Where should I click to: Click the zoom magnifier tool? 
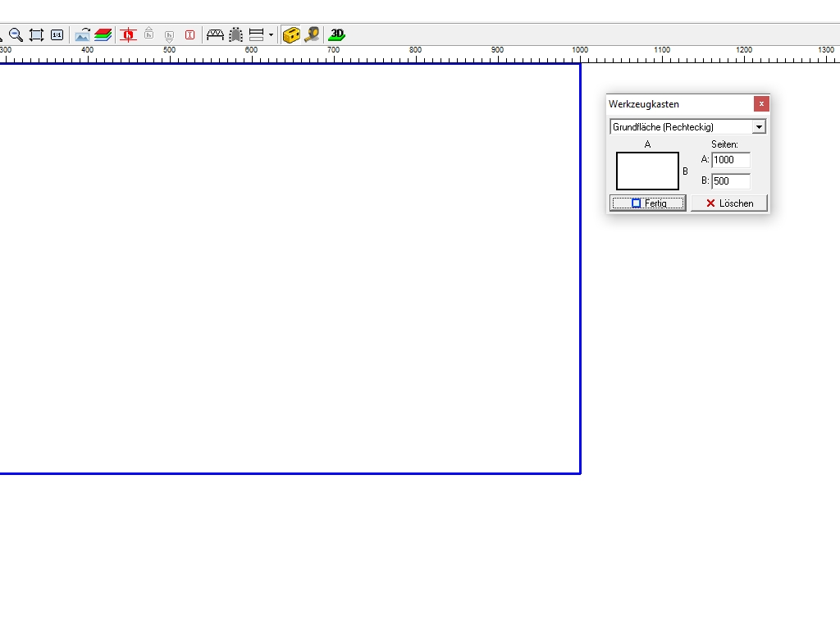[x=16, y=34]
